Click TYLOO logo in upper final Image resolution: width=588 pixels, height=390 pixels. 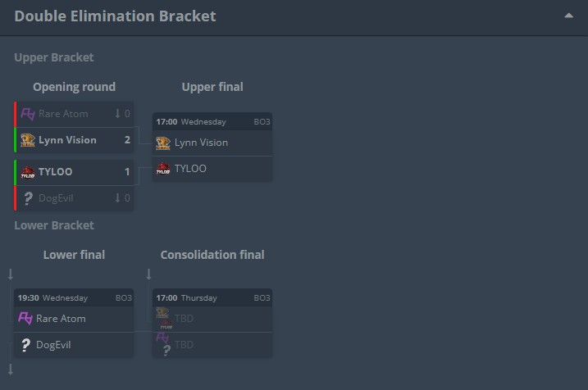164,169
